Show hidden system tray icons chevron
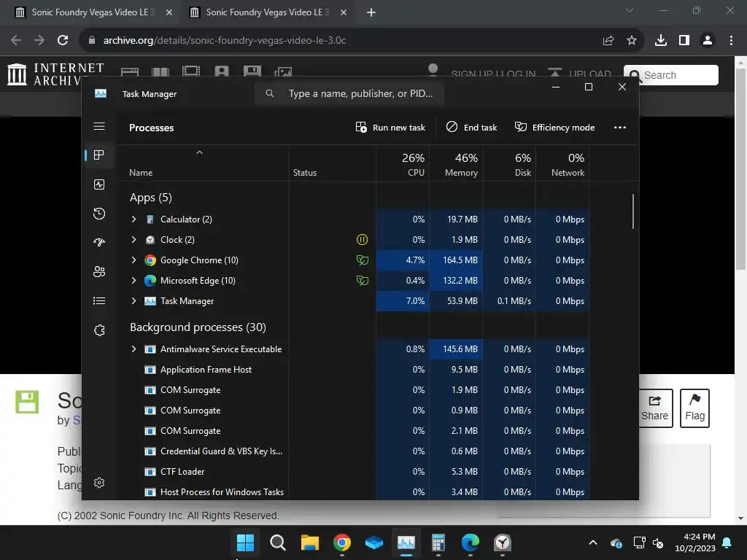 [593, 542]
